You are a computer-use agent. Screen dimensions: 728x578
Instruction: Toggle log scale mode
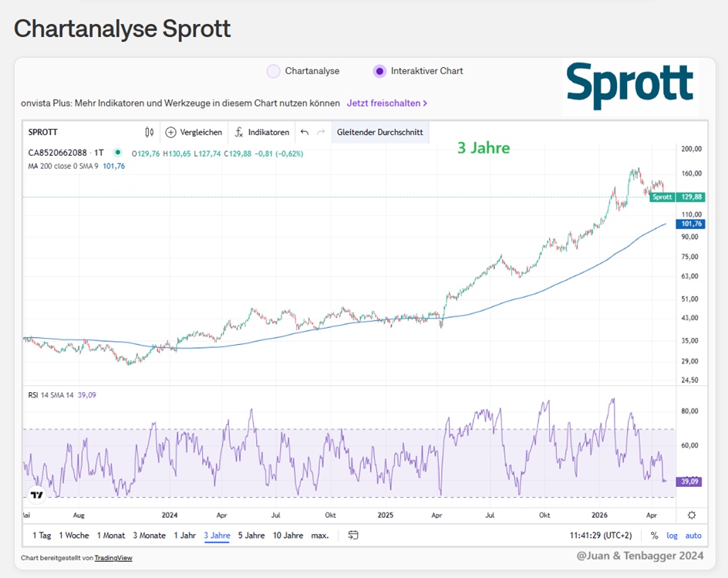point(672,536)
